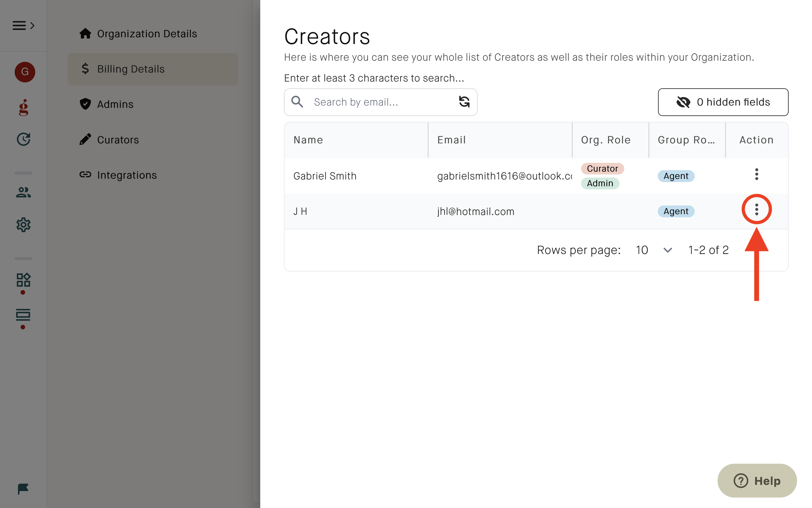Viewport: 812px width, 508px height.
Task: Click the pencil icon beside Curators
Action: [x=85, y=139]
